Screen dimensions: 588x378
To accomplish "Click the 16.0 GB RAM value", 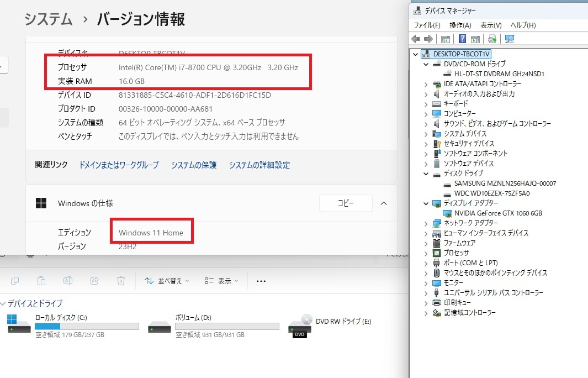I will coord(131,81).
